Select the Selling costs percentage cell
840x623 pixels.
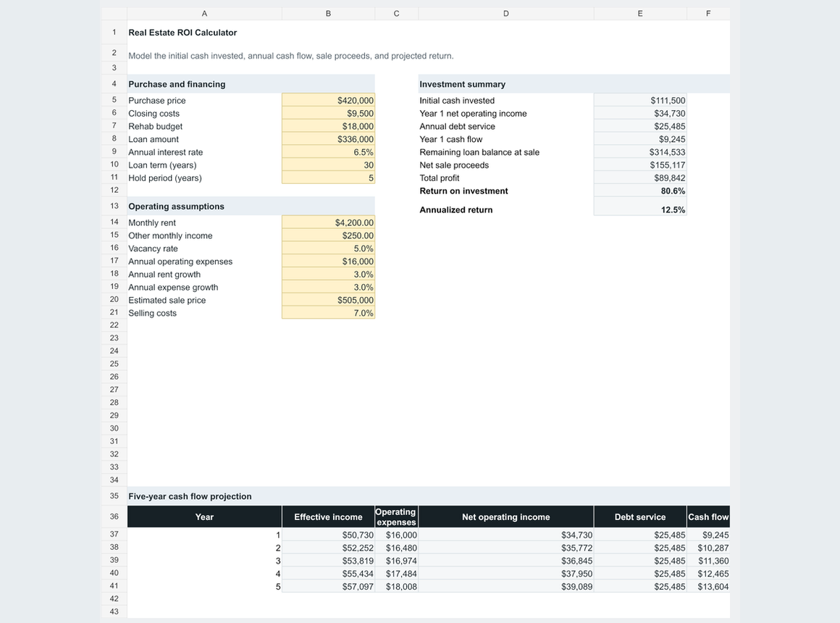pos(328,312)
